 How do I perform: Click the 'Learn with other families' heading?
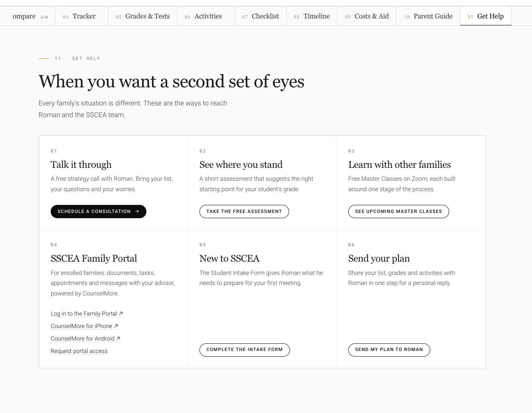(x=399, y=165)
